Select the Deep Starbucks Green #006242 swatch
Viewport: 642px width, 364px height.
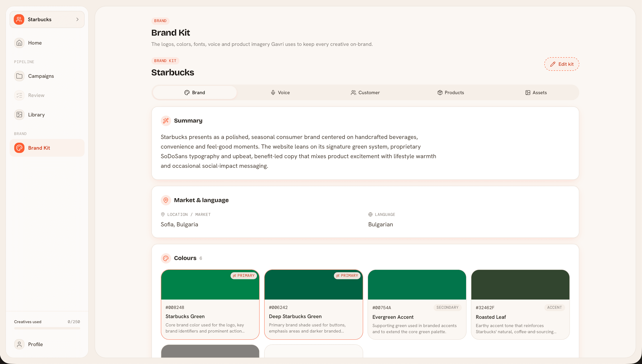(314, 284)
